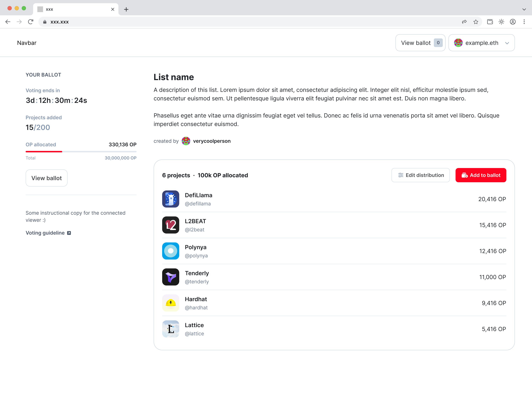Click the share icon in the browser toolbar
This screenshot has height=393, width=532.
464,22
